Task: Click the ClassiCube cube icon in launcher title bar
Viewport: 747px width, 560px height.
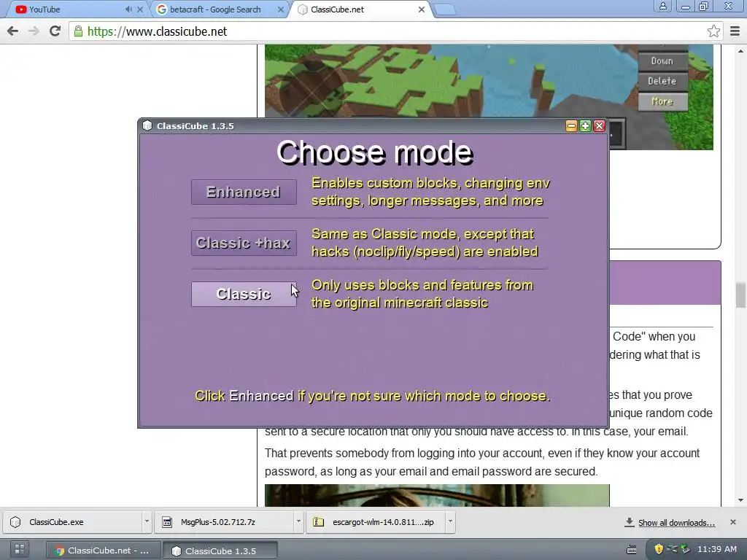Action: click(147, 125)
